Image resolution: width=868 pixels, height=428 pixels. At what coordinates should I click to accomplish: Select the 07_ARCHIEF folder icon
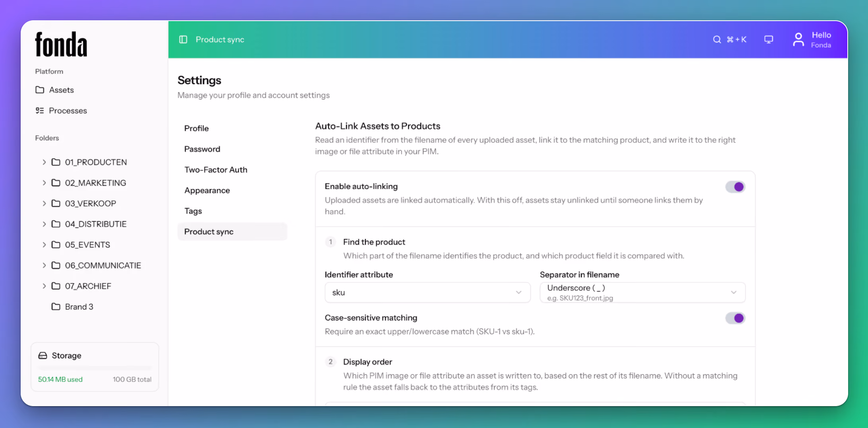(56, 286)
